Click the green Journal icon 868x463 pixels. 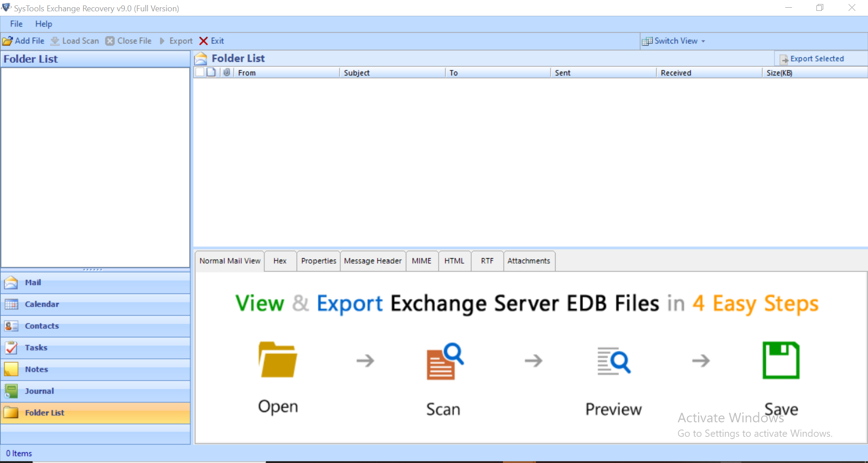click(x=11, y=391)
